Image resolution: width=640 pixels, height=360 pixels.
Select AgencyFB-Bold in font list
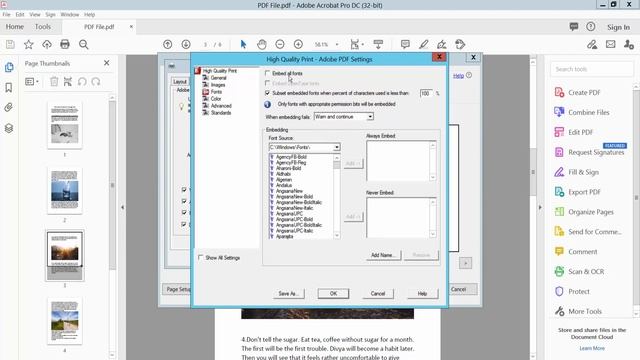point(291,157)
